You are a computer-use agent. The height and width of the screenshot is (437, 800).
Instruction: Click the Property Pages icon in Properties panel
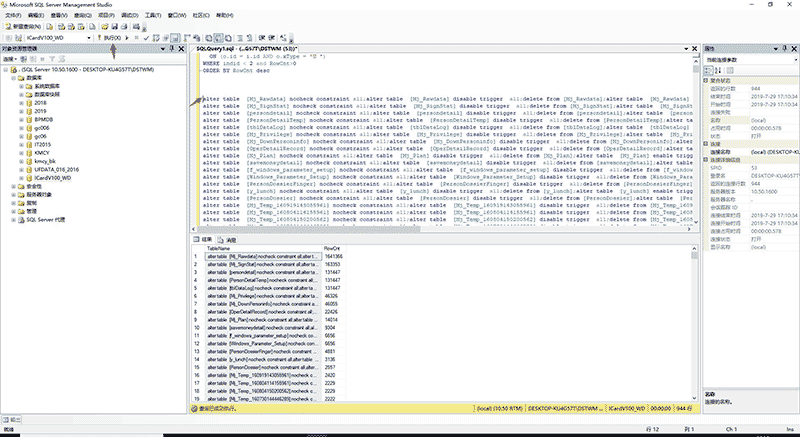click(x=730, y=70)
